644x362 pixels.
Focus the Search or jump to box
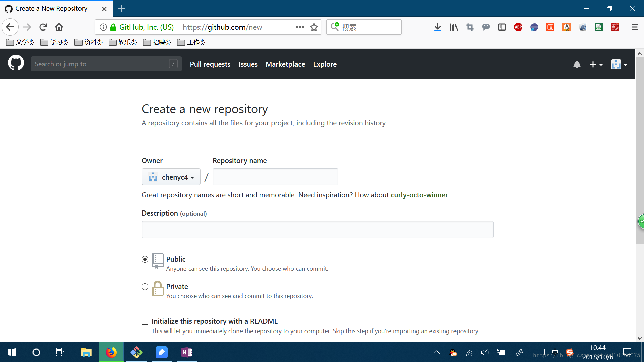[x=106, y=64]
